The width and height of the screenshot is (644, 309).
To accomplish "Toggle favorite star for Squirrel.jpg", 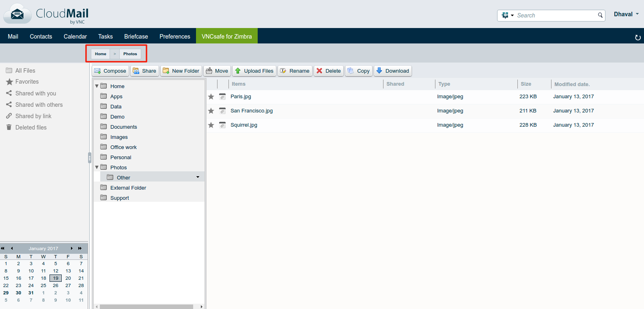I will coord(211,125).
